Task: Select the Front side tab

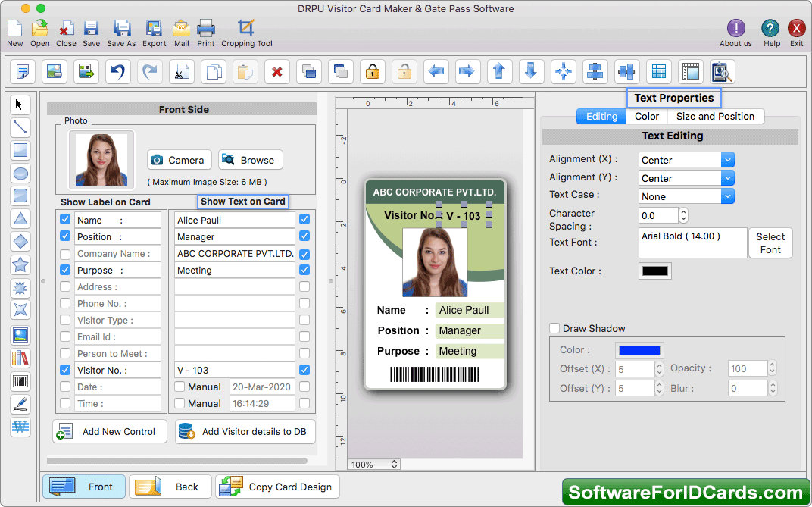Action: tap(84, 487)
